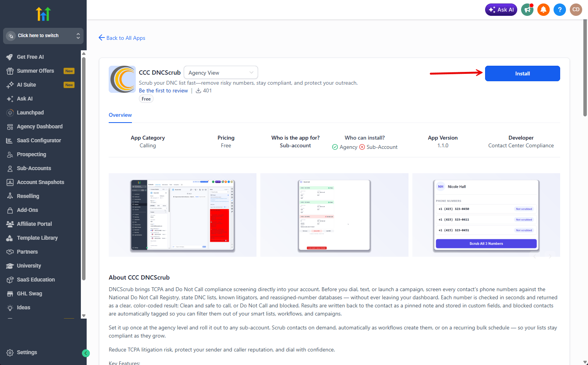Click the Partners handshake icon
588x365 pixels.
pyautogui.click(x=10, y=252)
